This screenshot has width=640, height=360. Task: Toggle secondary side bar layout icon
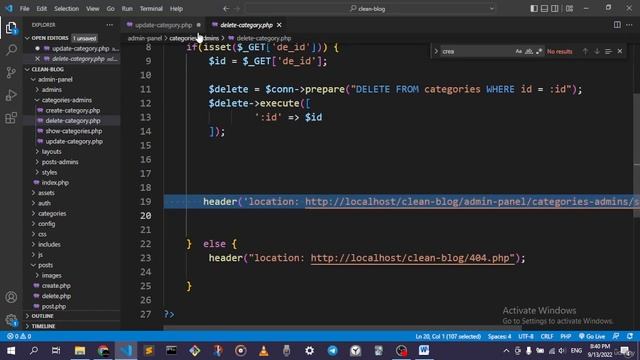(x=555, y=9)
